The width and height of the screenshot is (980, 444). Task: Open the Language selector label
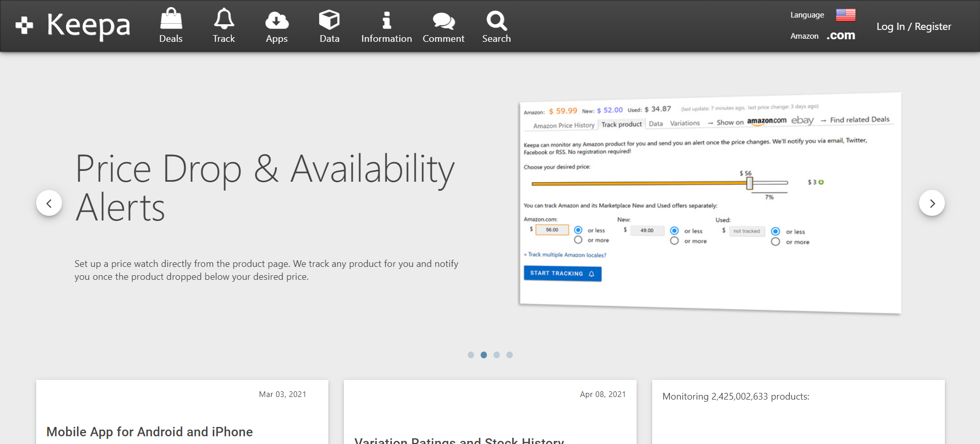pos(807,15)
